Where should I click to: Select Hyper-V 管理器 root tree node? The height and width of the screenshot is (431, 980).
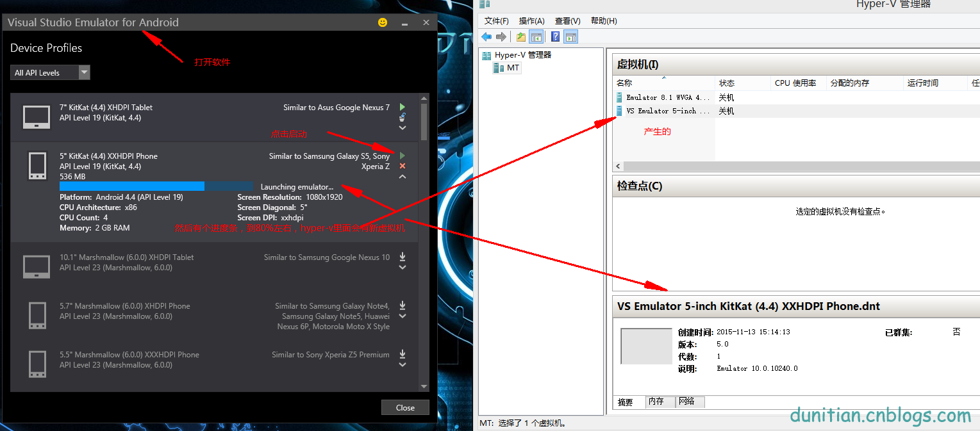(x=517, y=55)
